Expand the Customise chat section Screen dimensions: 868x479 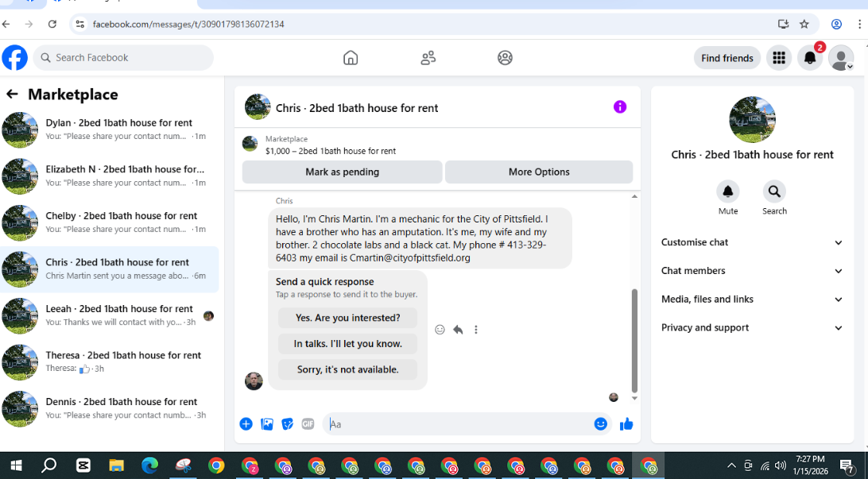[752, 242]
